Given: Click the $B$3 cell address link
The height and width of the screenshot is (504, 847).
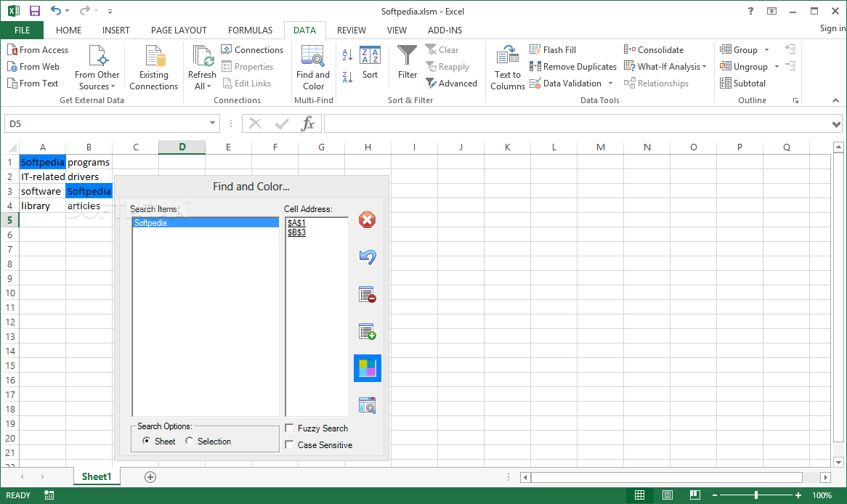Looking at the screenshot, I should [296, 232].
